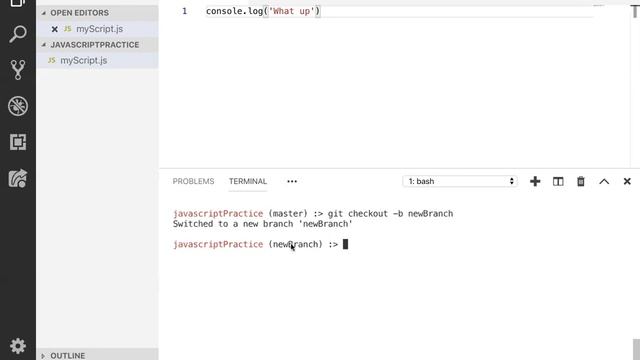Screen dimensions: 640x360
Task: Click line number 1 in gutter
Action: tap(184, 11)
